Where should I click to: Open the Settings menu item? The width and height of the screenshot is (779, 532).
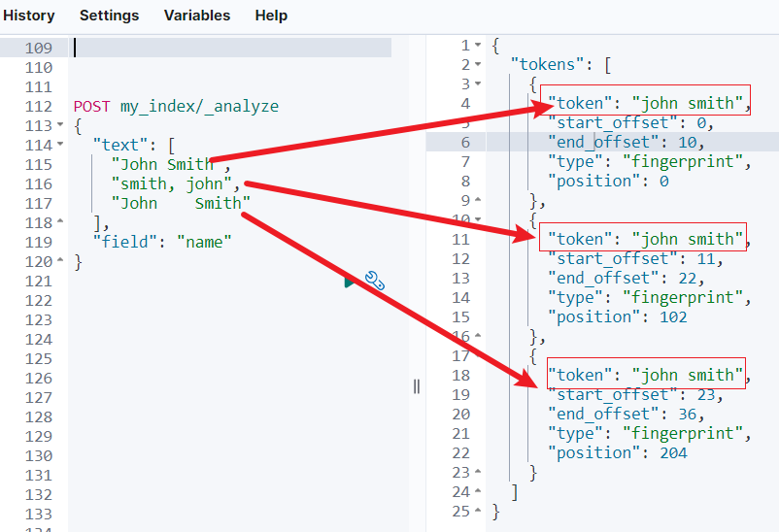[110, 16]
